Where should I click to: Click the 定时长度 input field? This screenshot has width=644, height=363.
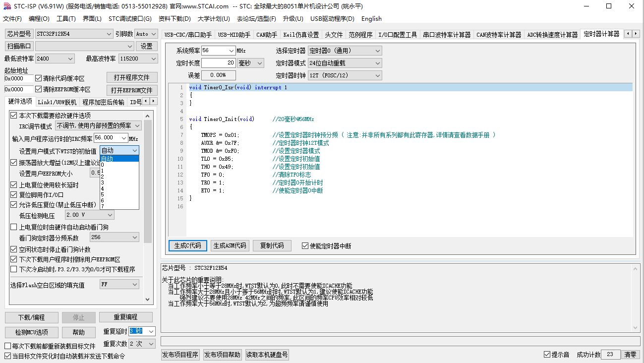[218, 63]
